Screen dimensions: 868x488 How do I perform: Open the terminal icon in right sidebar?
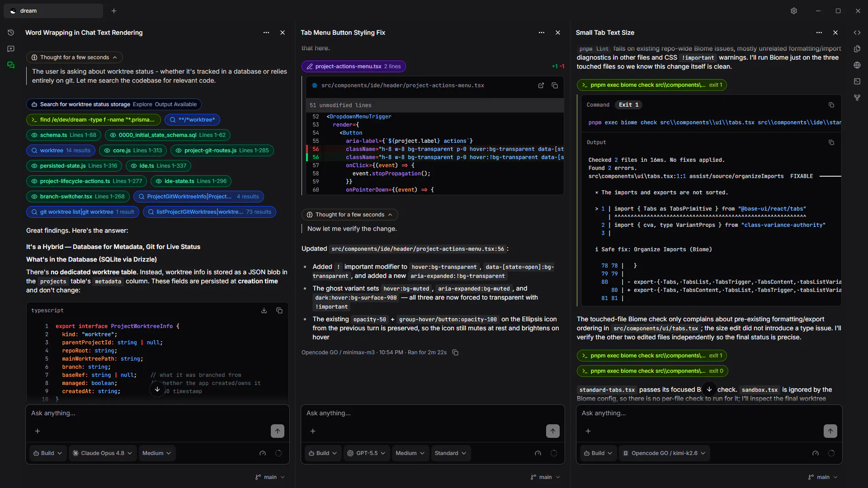pyautogui.click(x=857, y=81)
